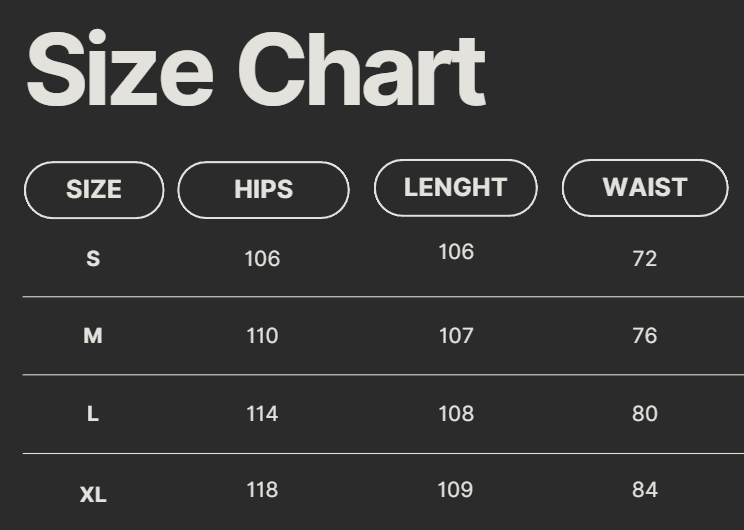Select waist value 76 for size M
Image resolution: width=744 pixels, height=530 pixels.
point(645,336)
